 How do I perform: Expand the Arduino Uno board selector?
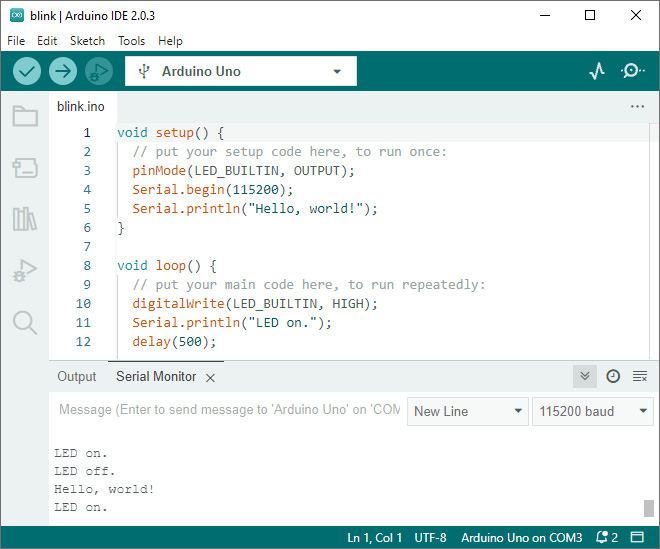click(241, 71)
